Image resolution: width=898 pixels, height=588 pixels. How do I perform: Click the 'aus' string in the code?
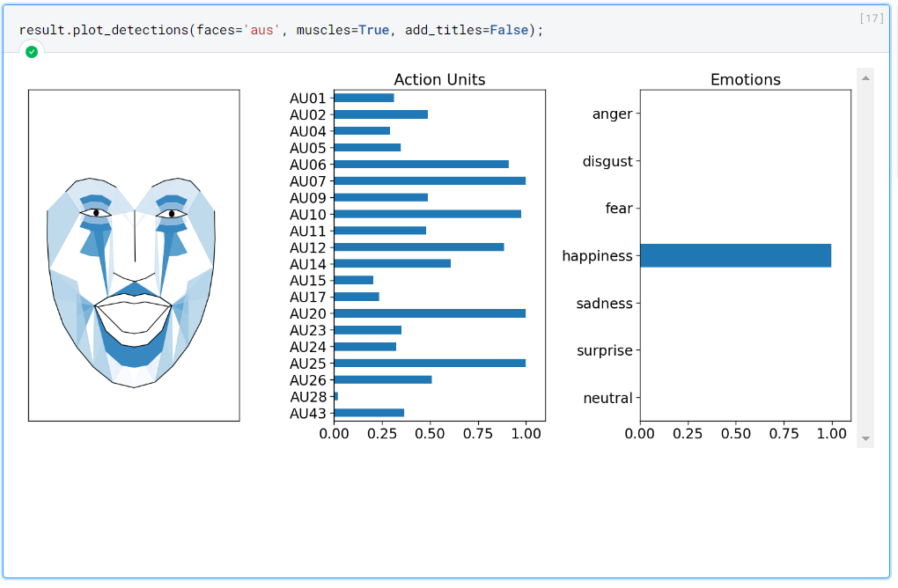pos(263,30)
